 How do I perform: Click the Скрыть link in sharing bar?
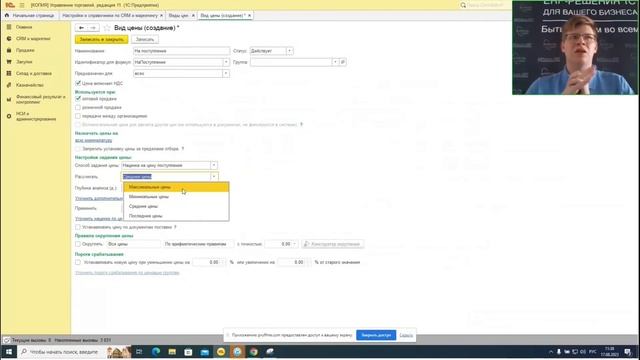[406, 335]
